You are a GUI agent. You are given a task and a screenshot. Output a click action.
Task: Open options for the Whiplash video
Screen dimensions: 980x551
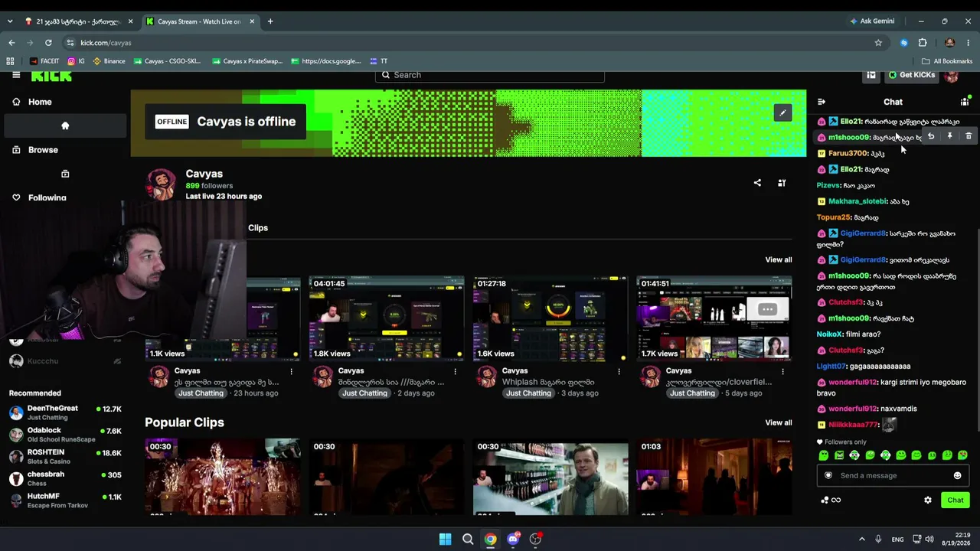pyautogui.click(x=619, y=372)
